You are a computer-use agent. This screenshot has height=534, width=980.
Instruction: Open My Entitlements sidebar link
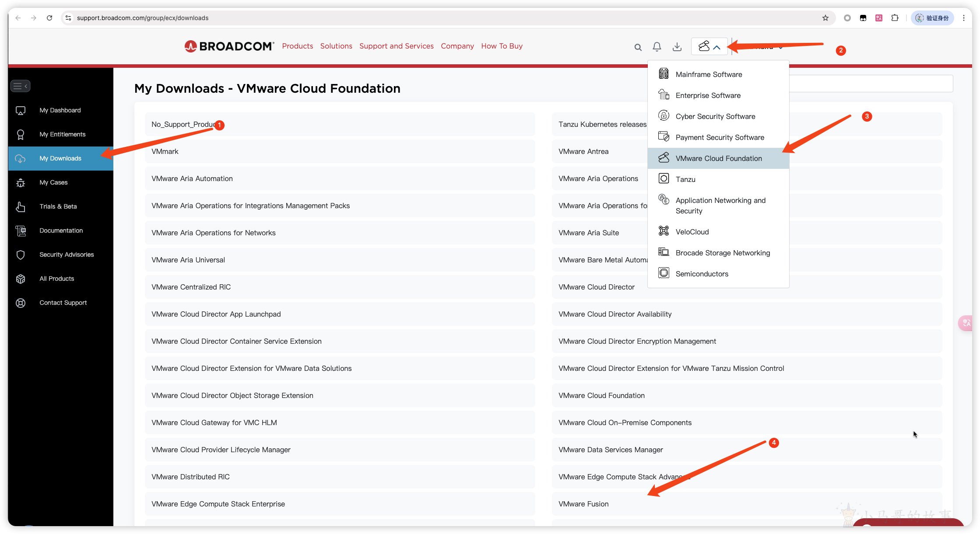pyautogui.click(x=60, y=134)
